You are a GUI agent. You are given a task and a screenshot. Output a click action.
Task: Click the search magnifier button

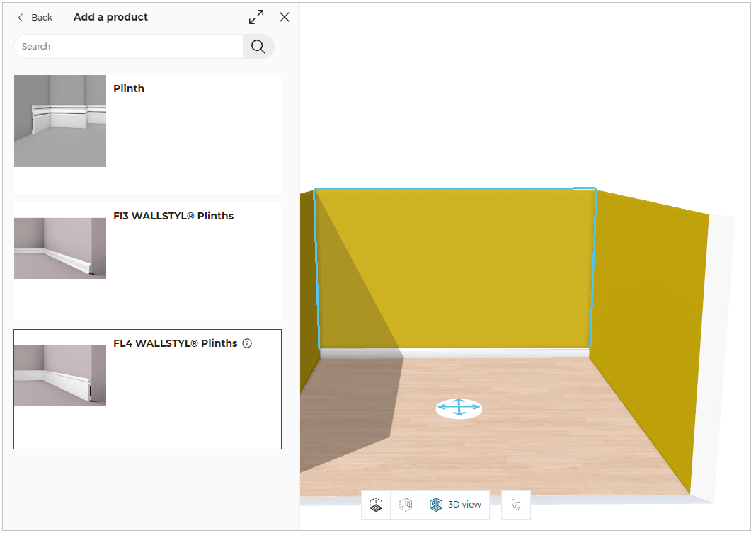(258, 47)
